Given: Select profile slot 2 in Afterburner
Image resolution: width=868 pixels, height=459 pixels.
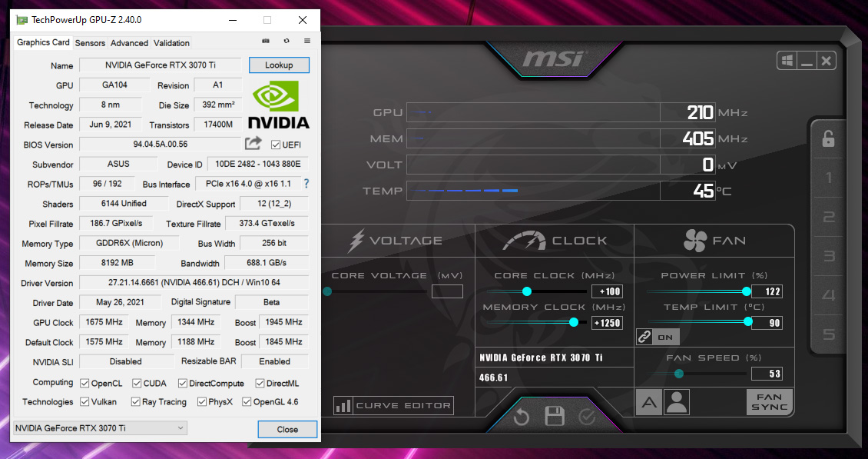Looking at the screenshot, I should point(829,217).
